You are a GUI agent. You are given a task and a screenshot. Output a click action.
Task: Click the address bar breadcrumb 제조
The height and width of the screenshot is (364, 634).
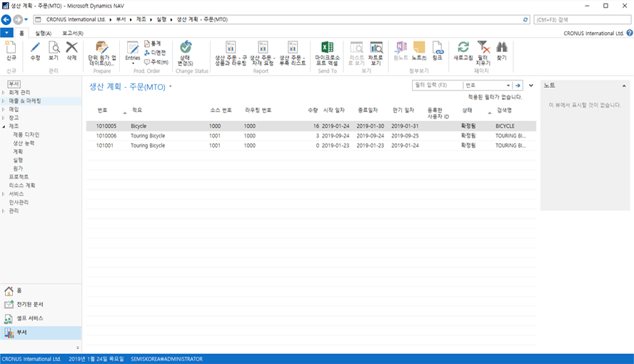click(x=141, y=19)
